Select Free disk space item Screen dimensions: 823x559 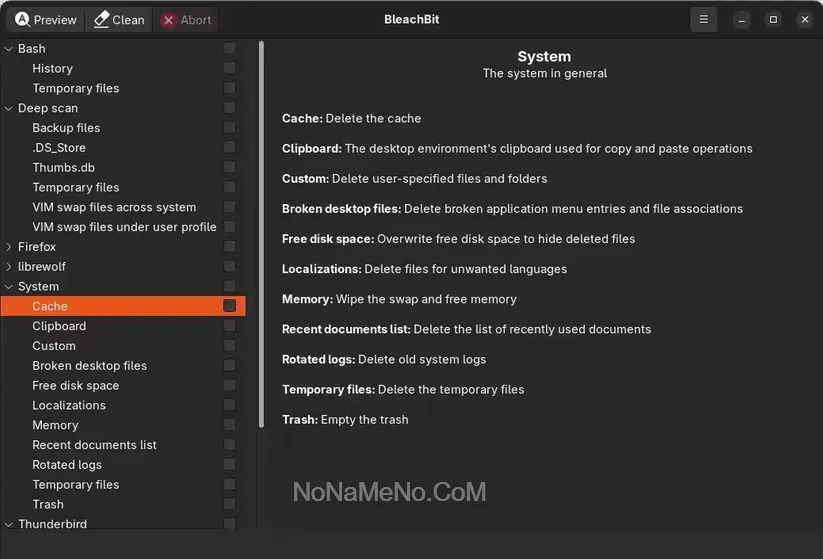[75, 386]
